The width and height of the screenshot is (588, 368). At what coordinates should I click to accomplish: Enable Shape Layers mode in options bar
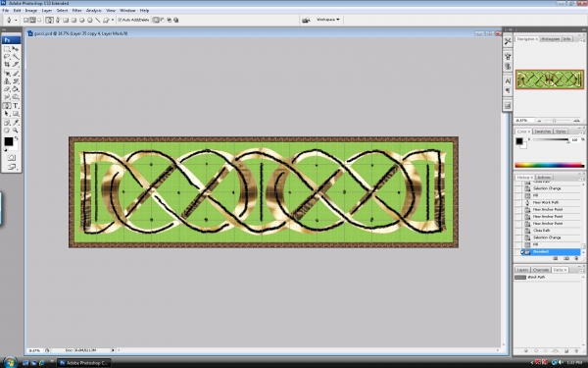[25, 20]
